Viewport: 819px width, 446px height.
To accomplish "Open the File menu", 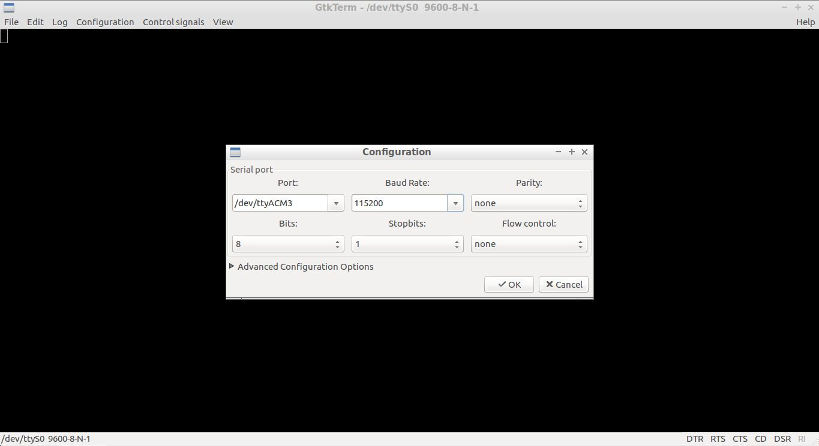I will point(11,22).
